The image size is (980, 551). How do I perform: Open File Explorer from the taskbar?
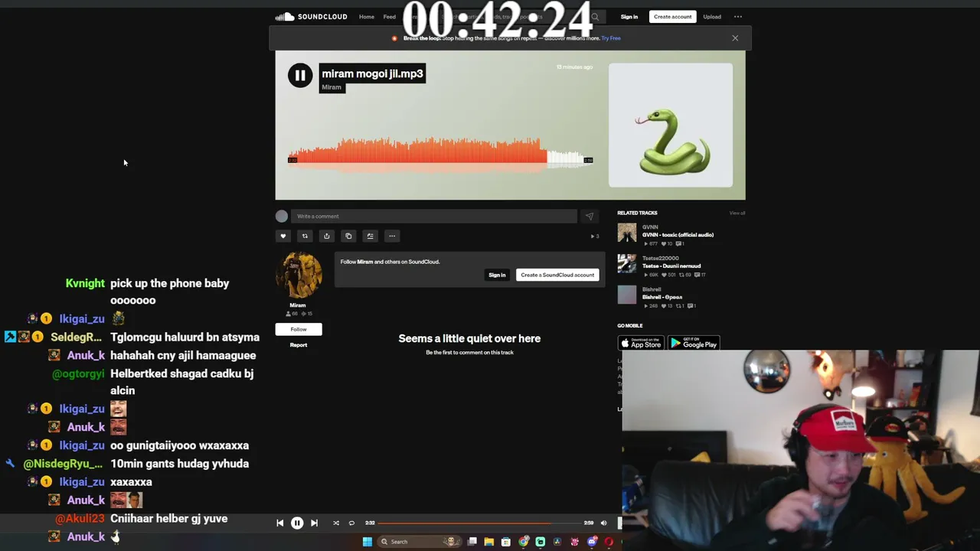(489, 542)
